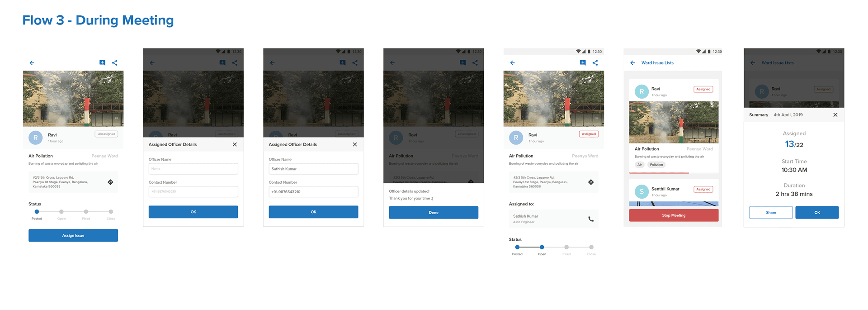Click the issue photo in Ward Issue Lists
868x310 pixels.
(x=674, y=122)
